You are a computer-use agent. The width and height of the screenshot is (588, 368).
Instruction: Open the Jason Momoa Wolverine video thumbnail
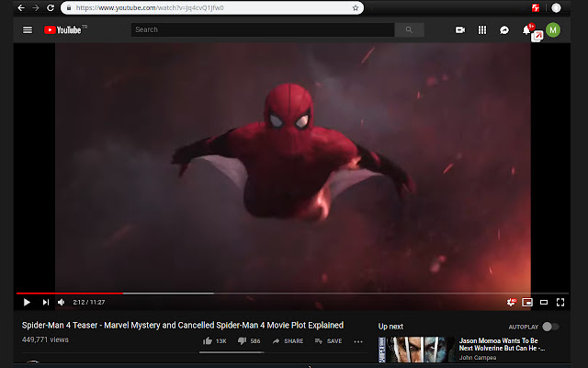pos(417,349)
